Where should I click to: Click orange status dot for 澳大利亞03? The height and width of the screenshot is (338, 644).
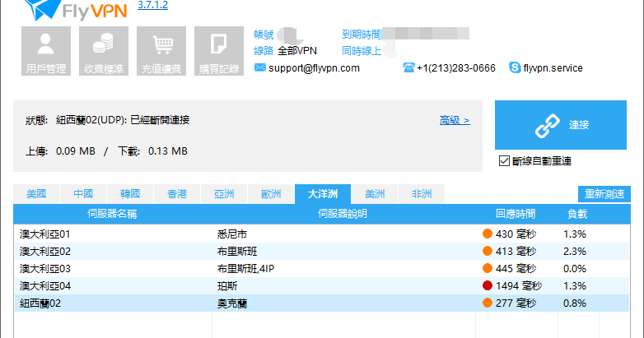[487, 268]
